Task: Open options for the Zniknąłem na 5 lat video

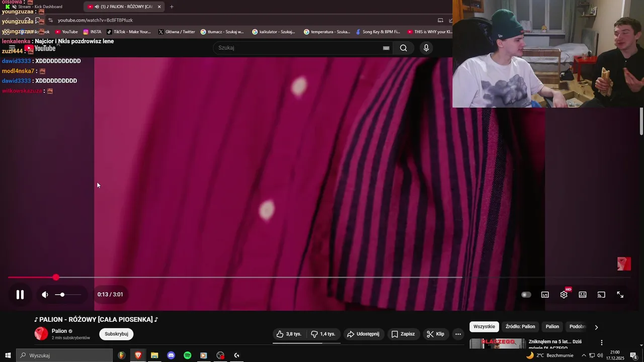Action: point(602,343)
